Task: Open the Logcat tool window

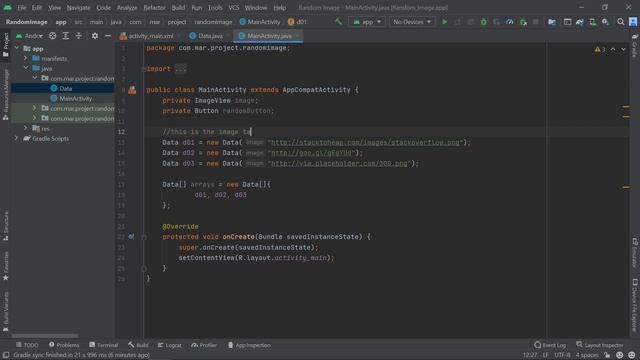Action: coord(169,345)
